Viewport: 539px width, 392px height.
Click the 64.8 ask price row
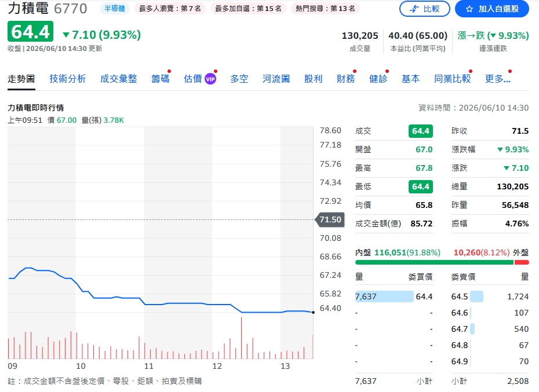[490, 345]
